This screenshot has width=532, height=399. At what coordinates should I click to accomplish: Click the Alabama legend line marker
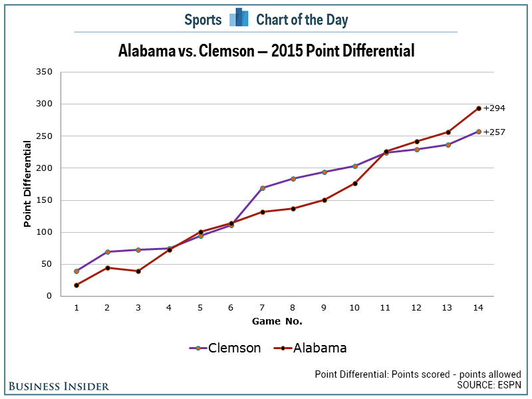[x=283, y=348]
